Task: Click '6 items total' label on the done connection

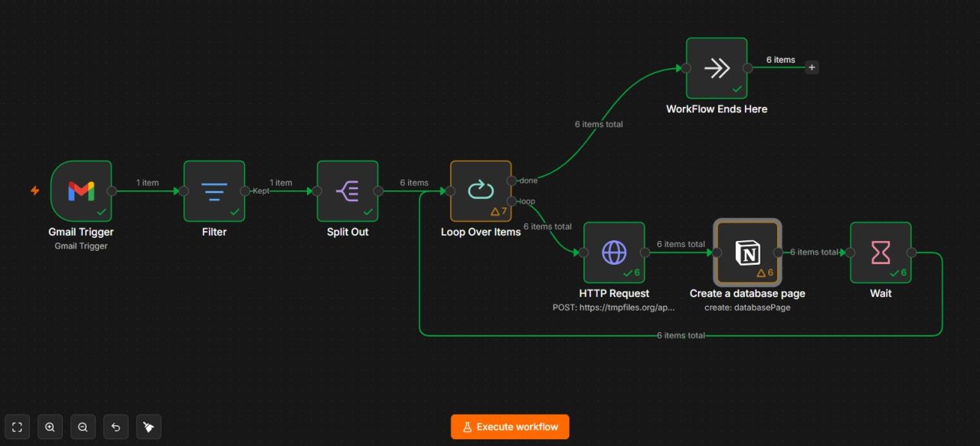Action: (x=599, y=124)
